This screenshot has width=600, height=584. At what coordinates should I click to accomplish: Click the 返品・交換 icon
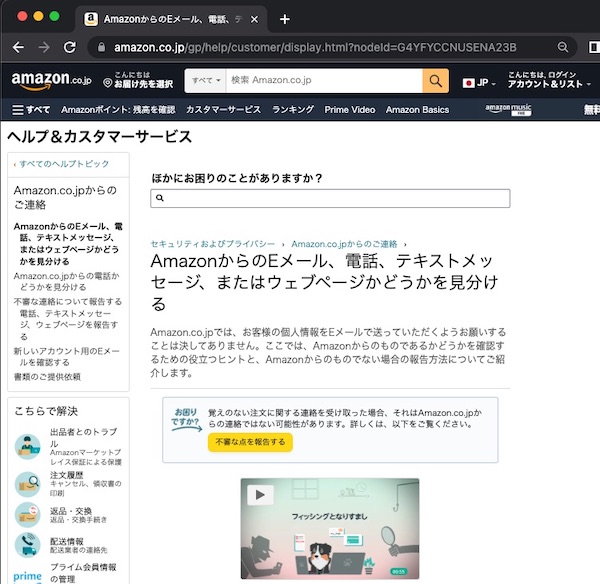tap(27, 515)
